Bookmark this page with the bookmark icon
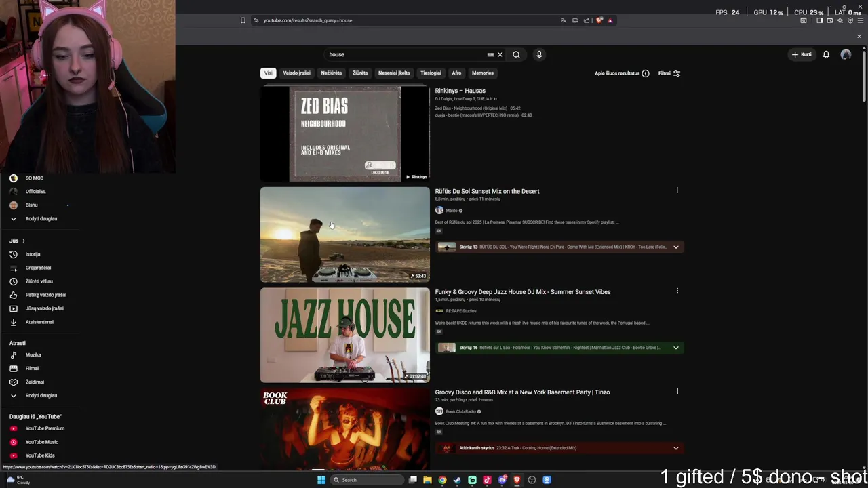This screenshot has width=868, height=488. pyautogui.click(x=243, y=20)
